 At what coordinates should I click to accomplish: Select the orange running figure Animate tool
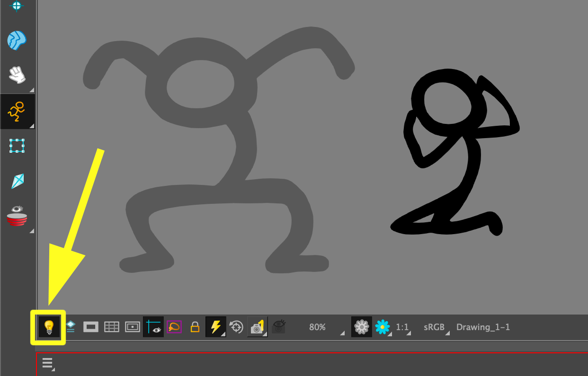click(17, 111)
